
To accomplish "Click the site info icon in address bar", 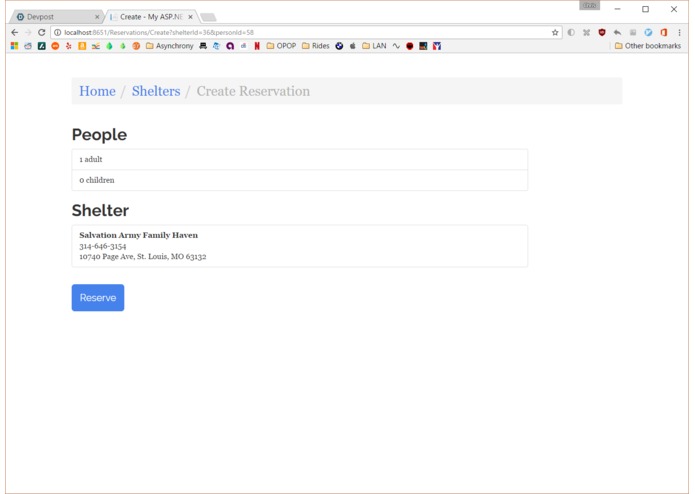I will pyautogui.click(x=58, y=32).
